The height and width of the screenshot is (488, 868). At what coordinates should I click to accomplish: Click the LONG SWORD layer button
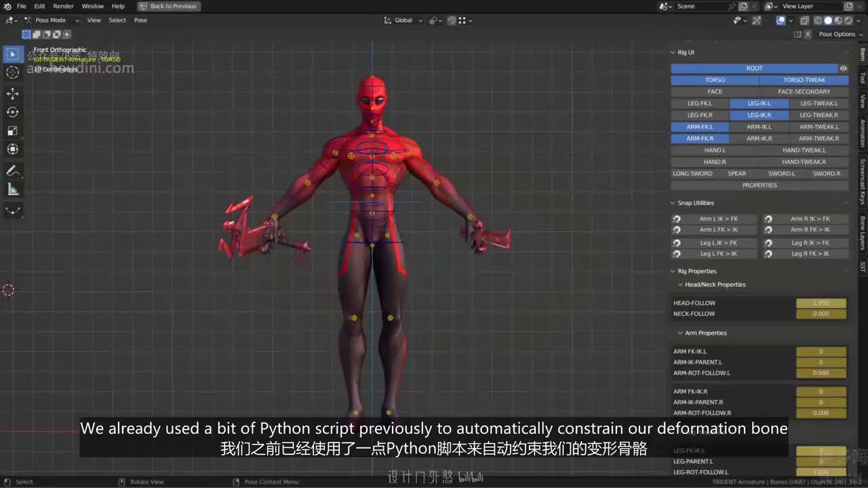click(x=692, y=174)
